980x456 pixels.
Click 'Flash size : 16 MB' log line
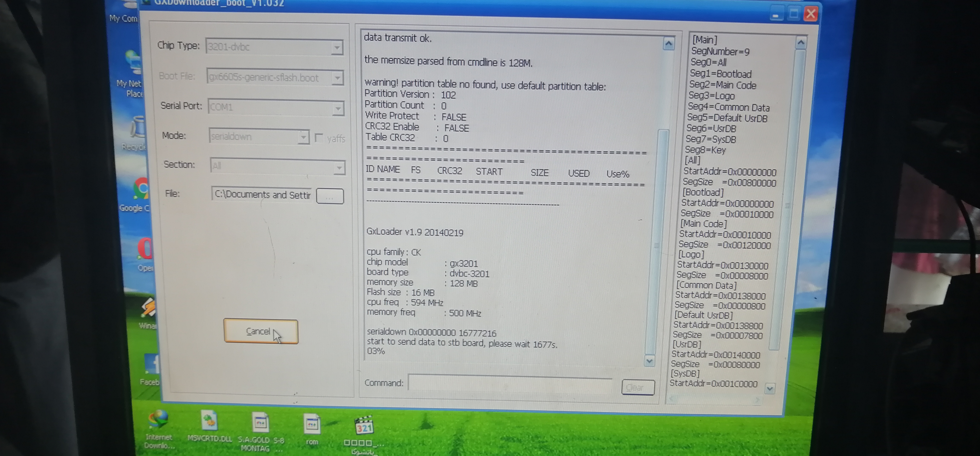(x=401, y=292)
